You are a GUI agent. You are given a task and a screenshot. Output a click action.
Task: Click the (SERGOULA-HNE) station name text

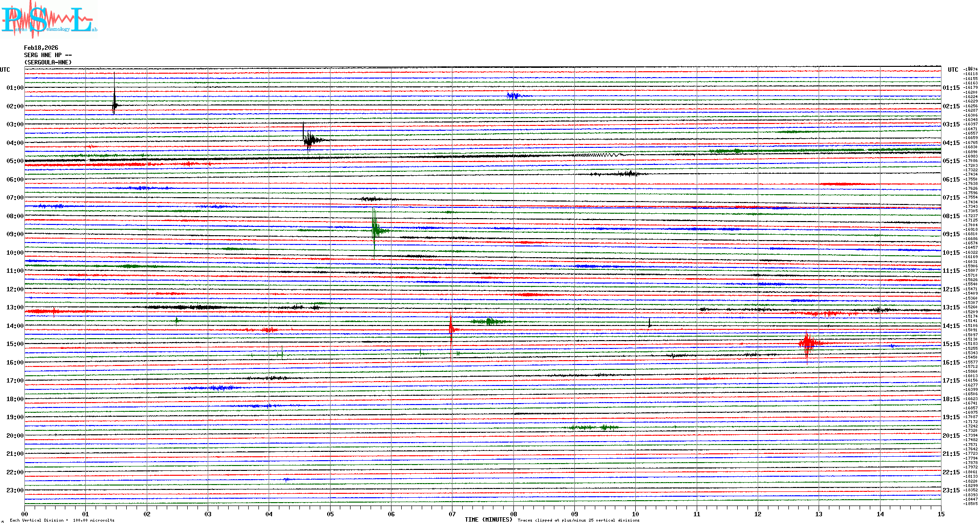point(48,62)
